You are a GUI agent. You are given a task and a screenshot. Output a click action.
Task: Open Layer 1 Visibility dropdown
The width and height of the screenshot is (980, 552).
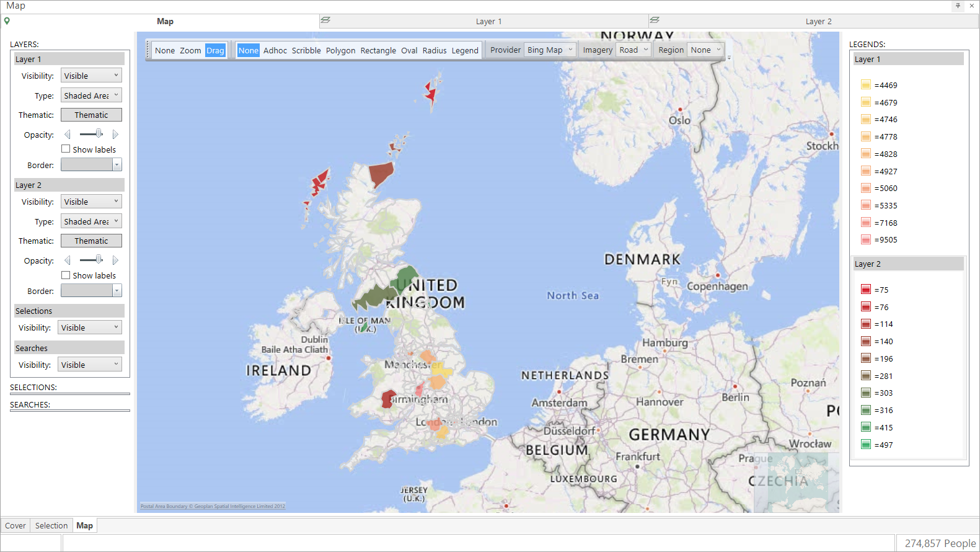click(91, 76)
